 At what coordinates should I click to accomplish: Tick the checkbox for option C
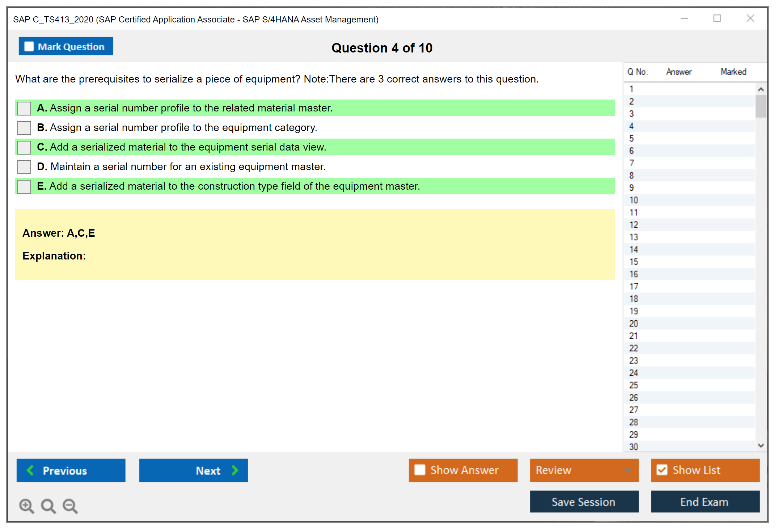[x=24, y=147]
